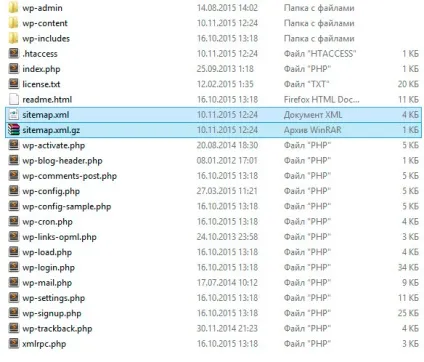The image size is (424, 362).
Task: Select the wp-activate.php file name
Action: pos(54,145)
